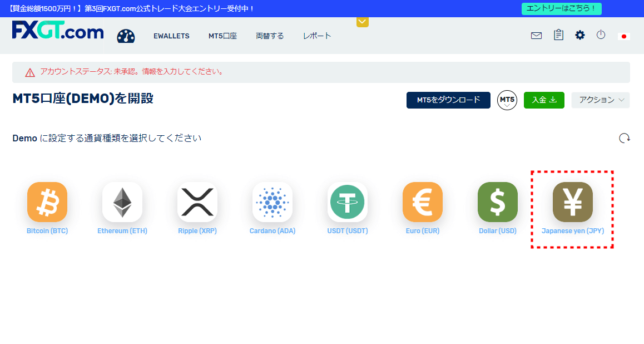The width and height of the screenshot is (644, 344).
Task: Click the account status warning triangle
Action: pos(30,73)
